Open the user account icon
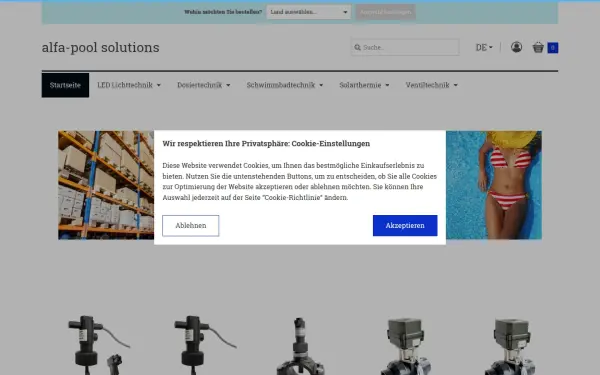Image resolution: width=600 pixels, height=375 pixels. [x=516, y=47]
